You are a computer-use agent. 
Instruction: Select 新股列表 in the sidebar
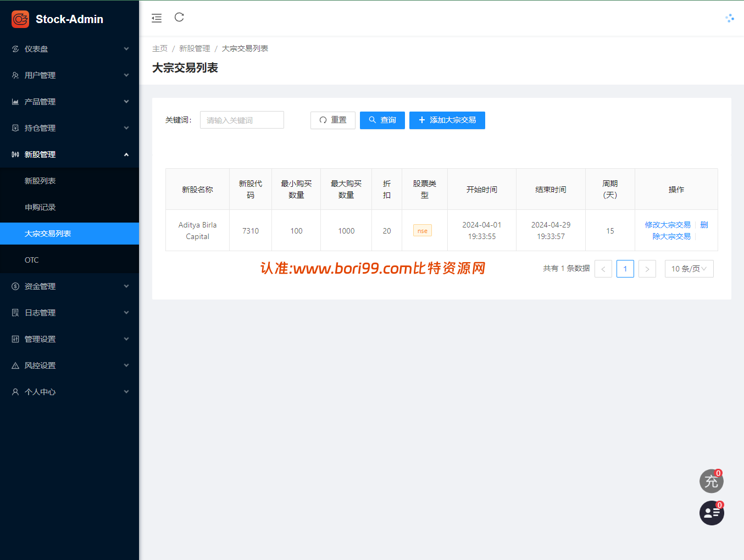pos(69,181)
